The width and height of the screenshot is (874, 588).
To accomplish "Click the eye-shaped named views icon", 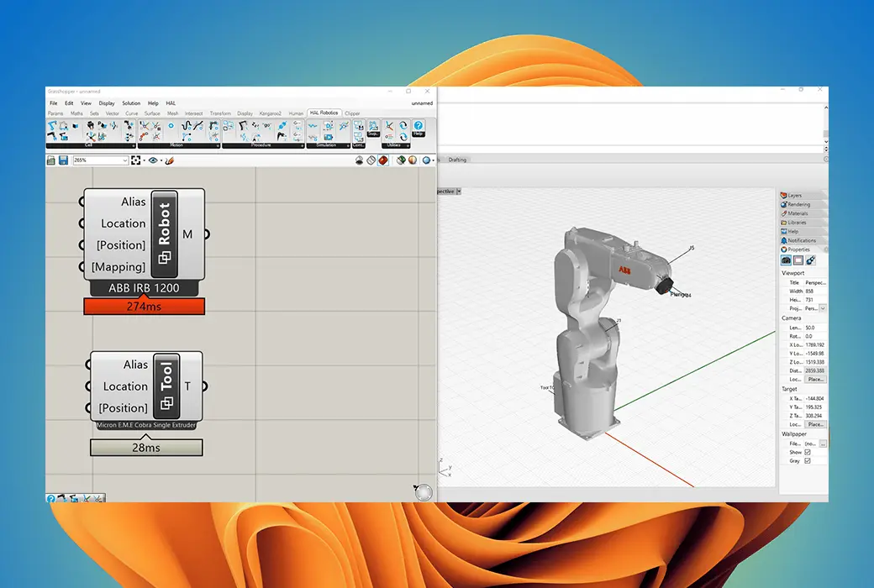I will [153, 160].
